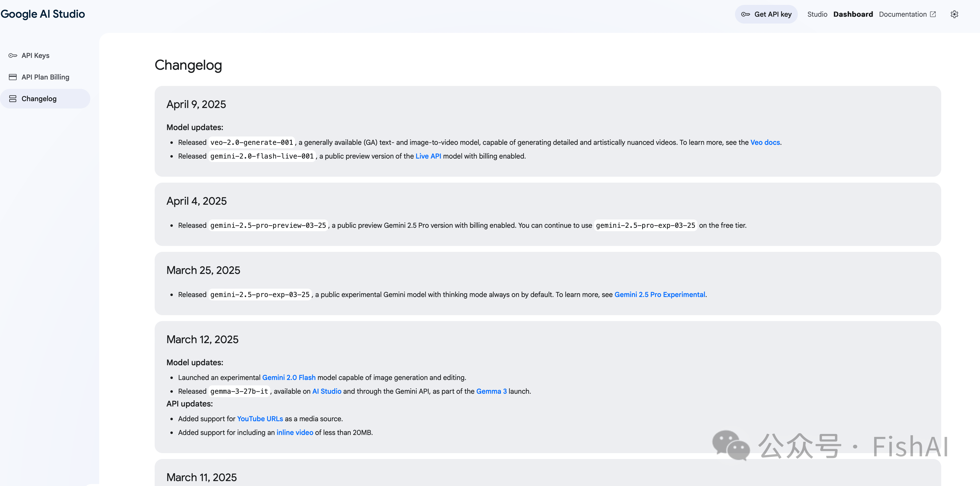
Task: Click the API Plan Billing card icon
Action: click(x=13, y=77)
